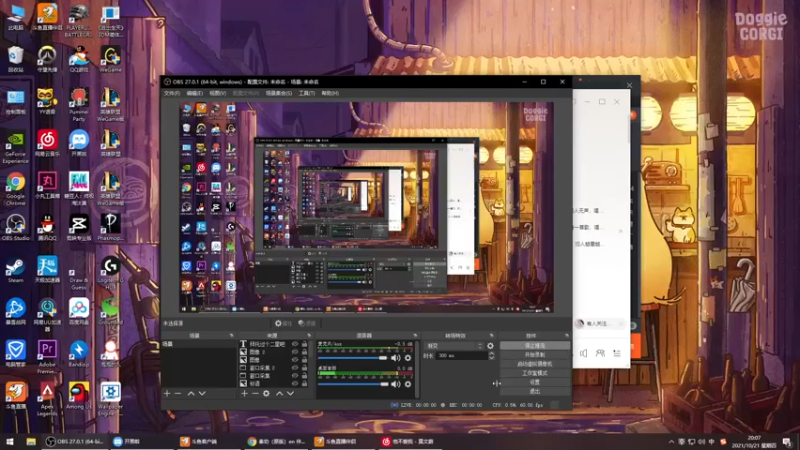Adjust the desktop audio volume slider
This screenshot has width=800, height=450.
[353, 384]
